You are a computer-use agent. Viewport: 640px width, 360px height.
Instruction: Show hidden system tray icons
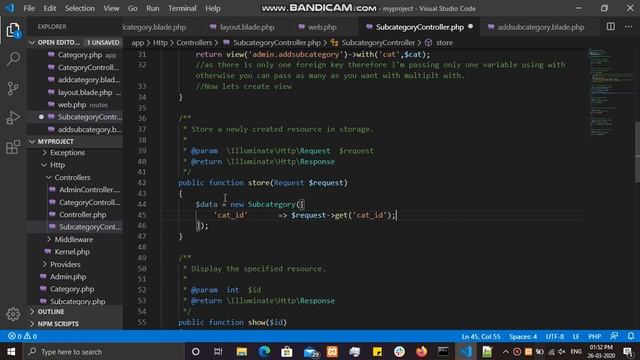(505, 352)
